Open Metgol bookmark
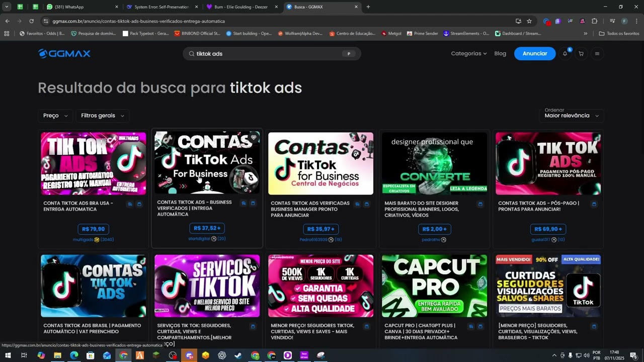 tap(391, 34)
